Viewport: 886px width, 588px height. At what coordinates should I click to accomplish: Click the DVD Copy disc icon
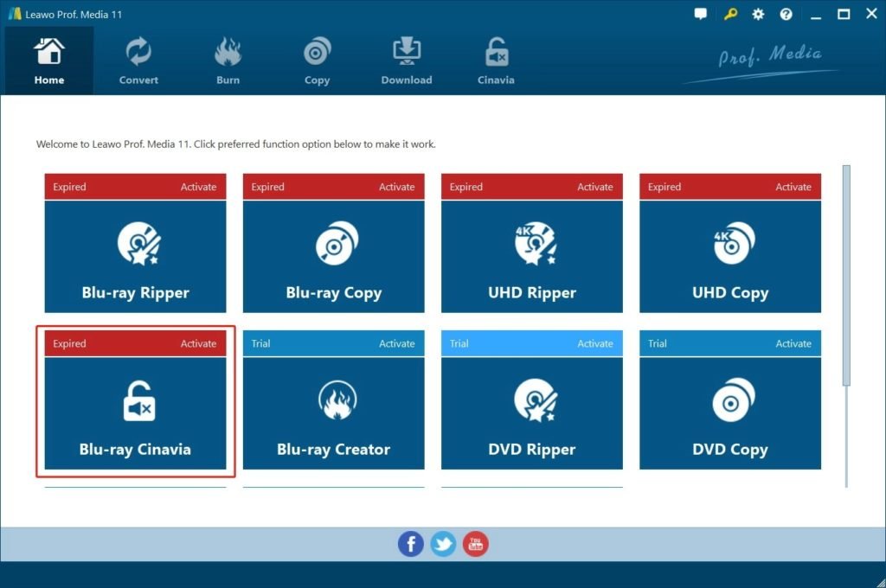tap(734, 400)
